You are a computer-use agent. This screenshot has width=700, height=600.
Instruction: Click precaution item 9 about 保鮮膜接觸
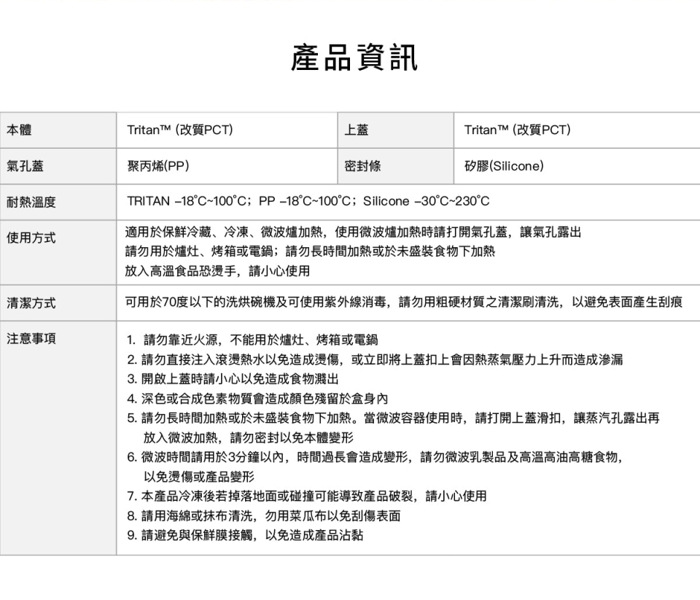[244, 536]
